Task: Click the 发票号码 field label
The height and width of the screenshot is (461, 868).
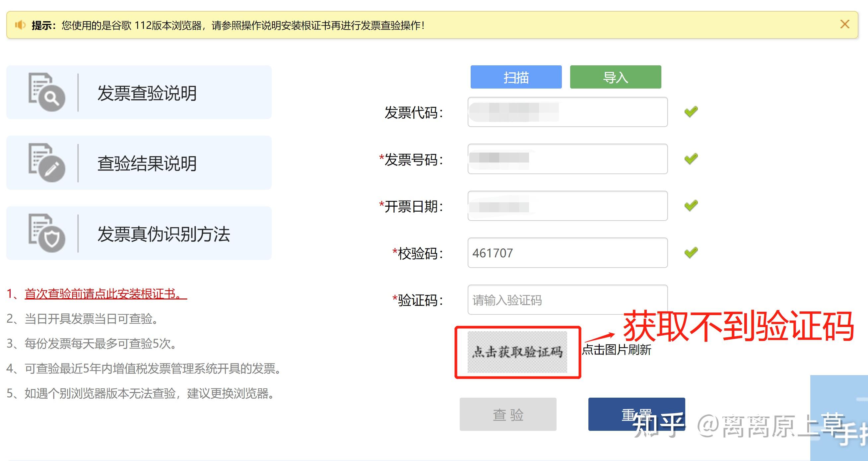Action: coord(411,160)
